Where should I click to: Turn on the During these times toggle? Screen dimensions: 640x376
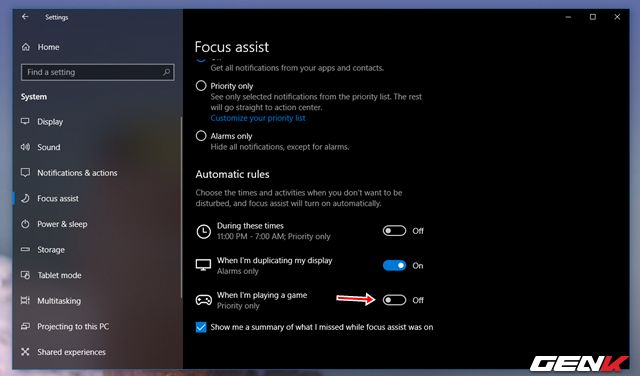click(x=394, y=231)
